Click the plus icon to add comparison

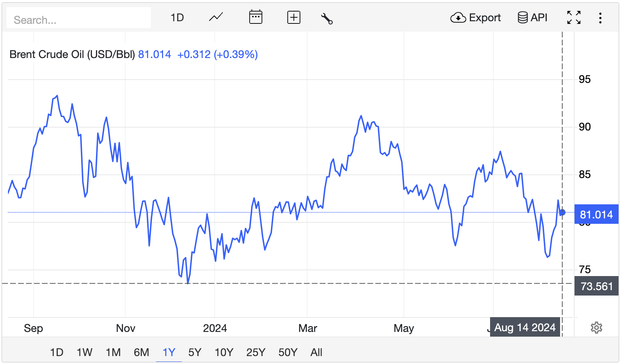coord(294,17)
